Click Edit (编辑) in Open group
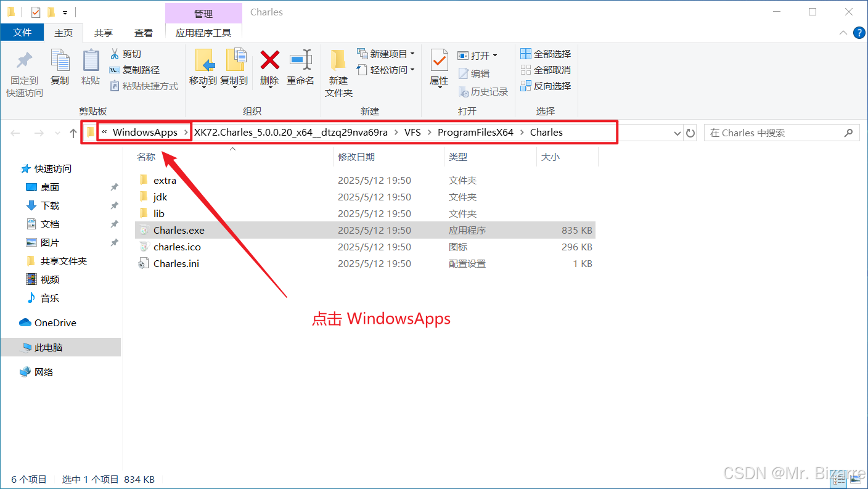The height and width of the screenshot is (489, 868). (474, 73)
